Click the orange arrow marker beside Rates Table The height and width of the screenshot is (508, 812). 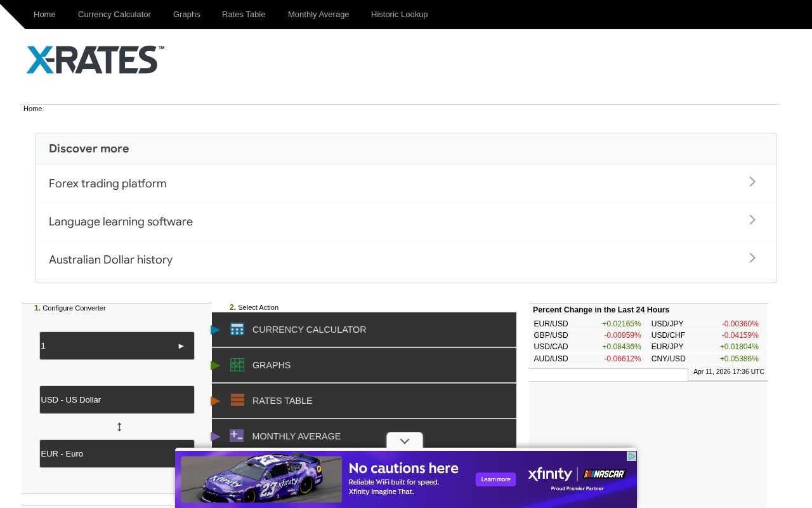coord(216,401)
